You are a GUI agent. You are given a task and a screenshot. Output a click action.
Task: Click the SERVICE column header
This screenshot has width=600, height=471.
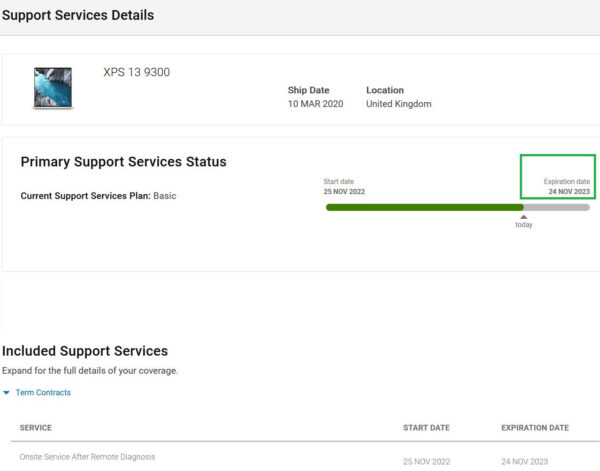point(36,428)
